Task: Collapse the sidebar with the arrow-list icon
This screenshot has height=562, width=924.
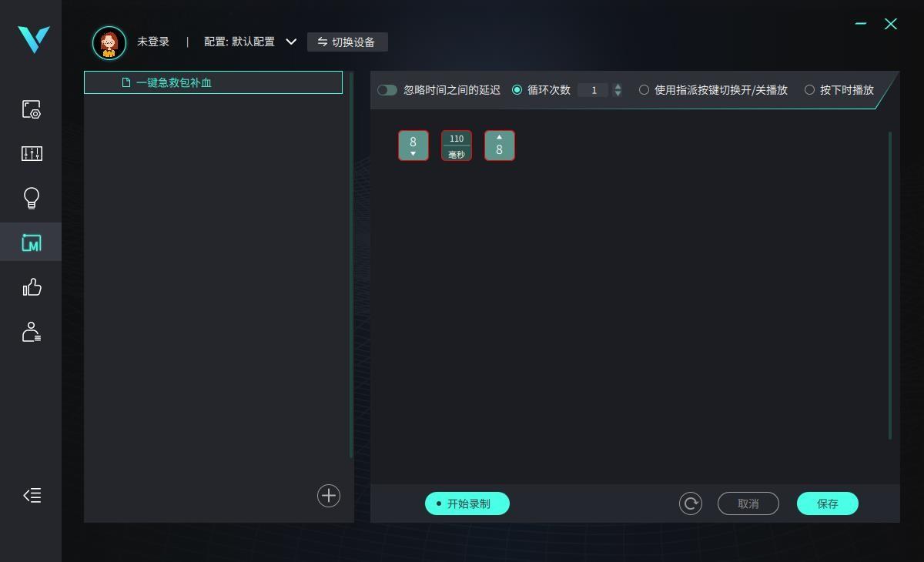Action: (x=32, y=495)
